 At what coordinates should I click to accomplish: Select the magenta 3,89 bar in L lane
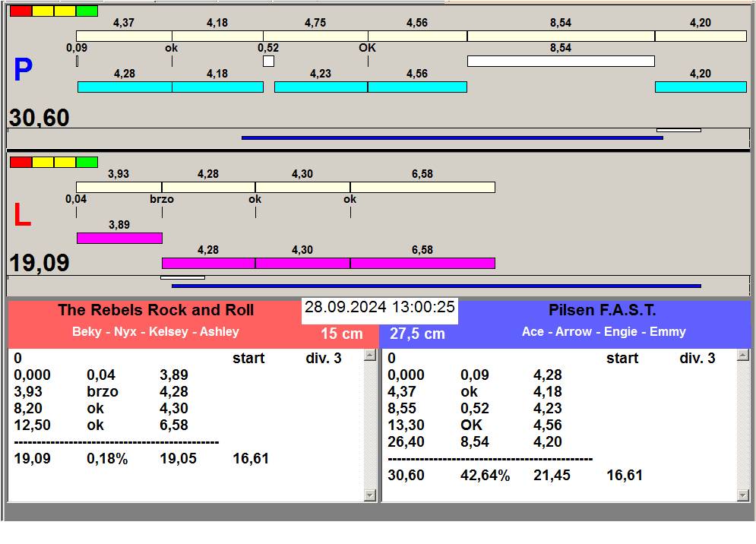(x=119, y=239)
